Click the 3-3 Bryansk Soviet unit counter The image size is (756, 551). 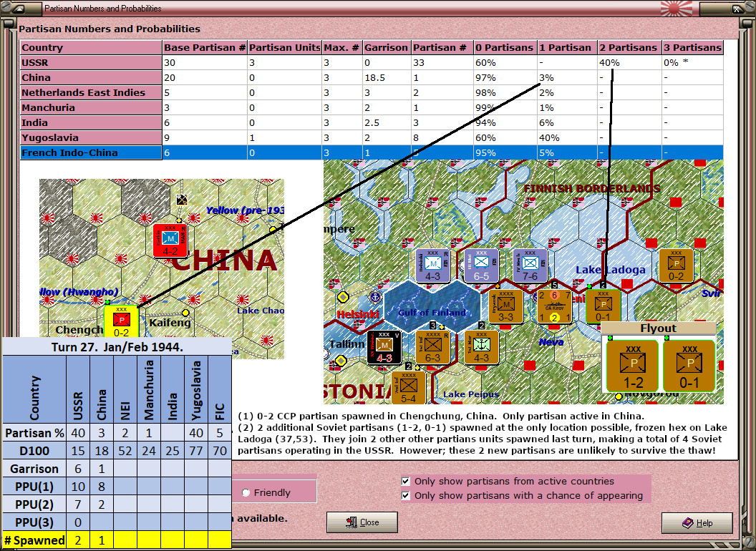pos(505,306)
